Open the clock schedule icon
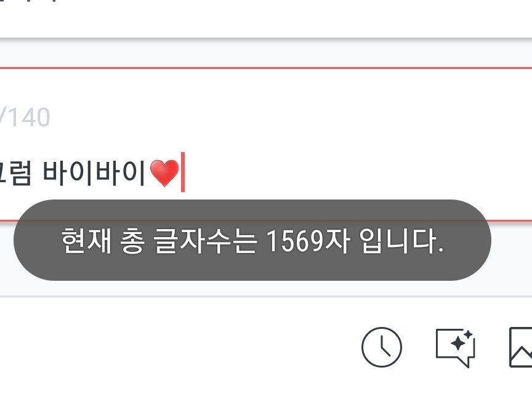 point(382,347)
